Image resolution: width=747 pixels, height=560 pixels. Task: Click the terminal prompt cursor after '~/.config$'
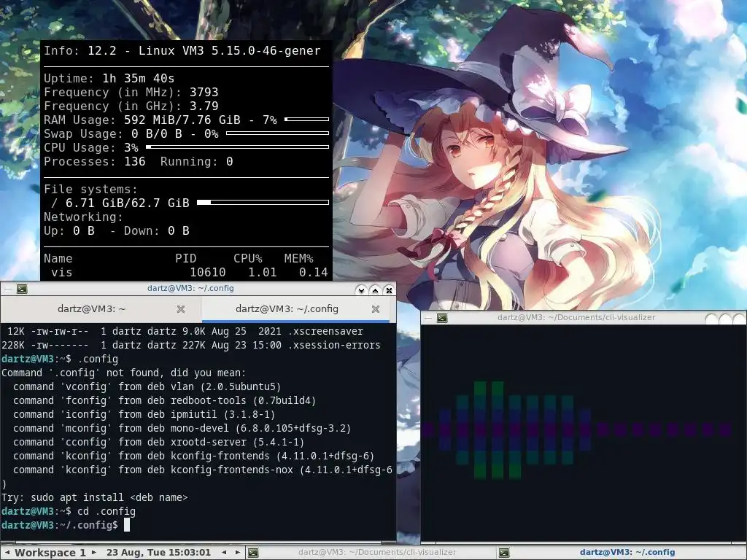point(127,525)
